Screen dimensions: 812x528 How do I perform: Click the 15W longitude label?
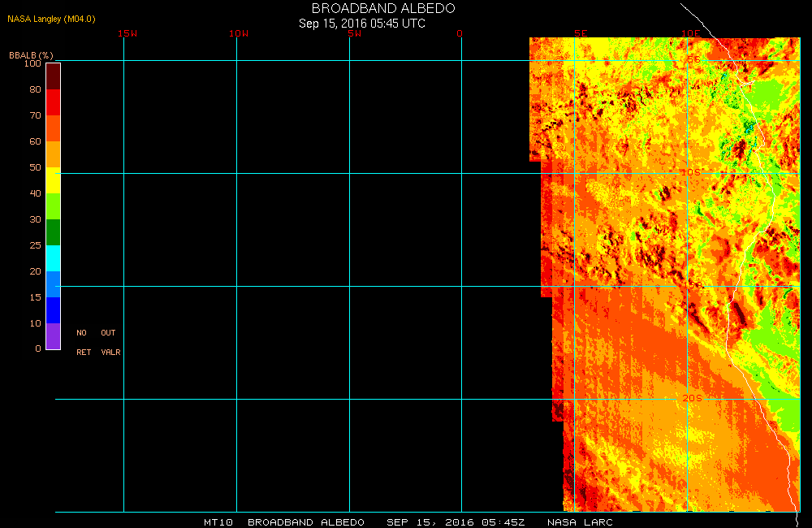[x=127, y=33]
